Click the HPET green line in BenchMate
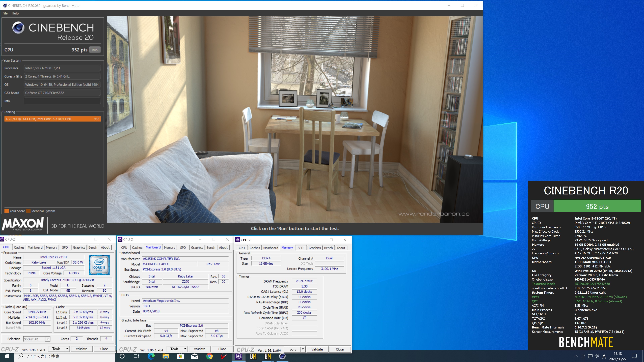644x362 pixels. point(579,297)
